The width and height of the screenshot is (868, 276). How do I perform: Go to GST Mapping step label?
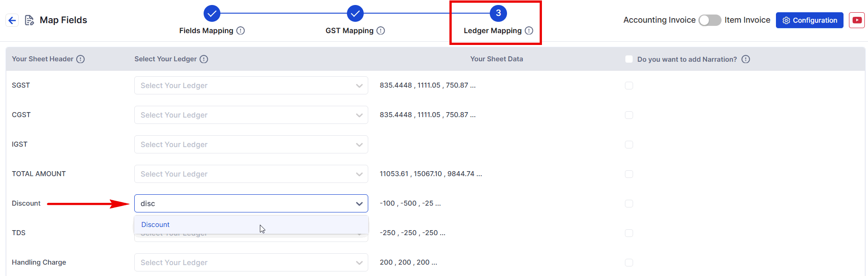pyautogui.click(x=349, y=30)
